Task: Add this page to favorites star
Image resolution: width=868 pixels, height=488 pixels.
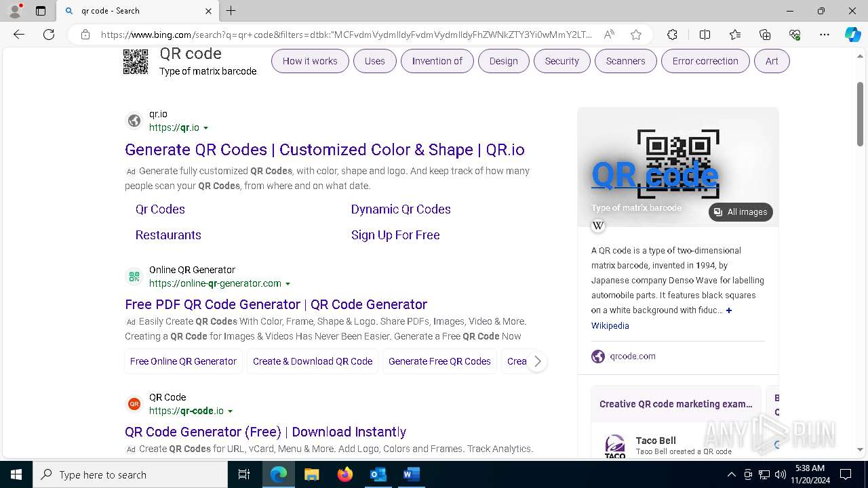Action: [x=635, y=35]
